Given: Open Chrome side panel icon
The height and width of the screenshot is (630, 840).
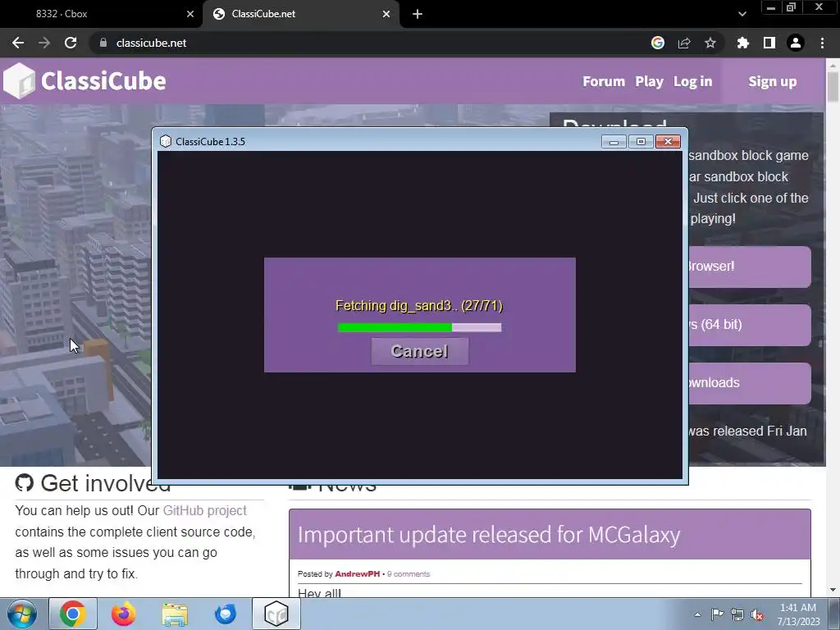Looking at the screenshot, I should 769,43.
